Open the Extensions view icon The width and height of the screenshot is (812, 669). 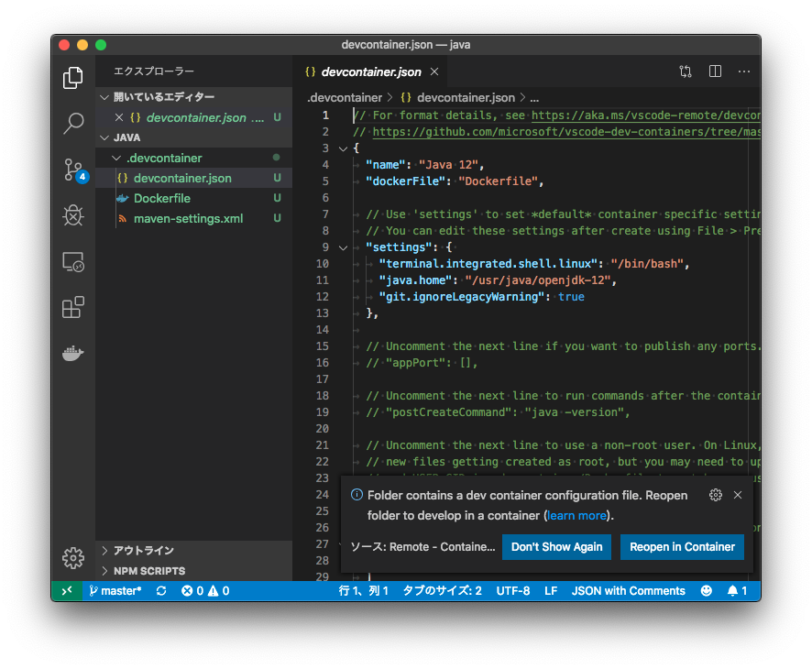[73, 308]
